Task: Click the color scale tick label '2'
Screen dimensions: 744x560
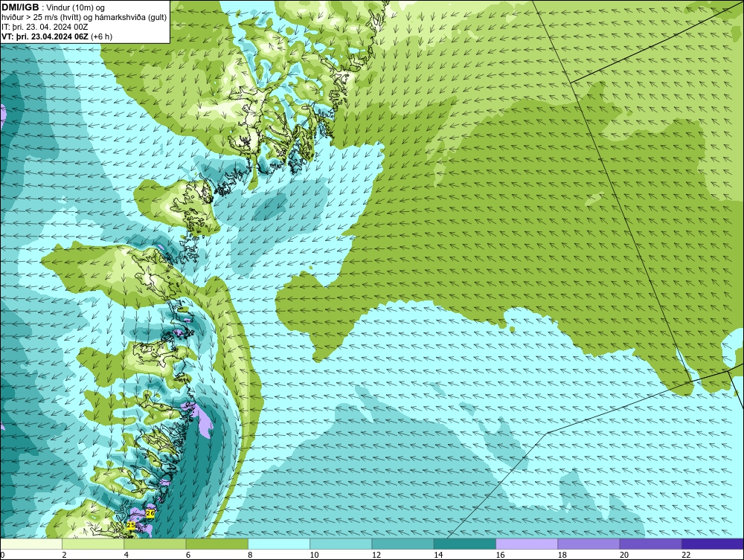Action: point(64,555)
